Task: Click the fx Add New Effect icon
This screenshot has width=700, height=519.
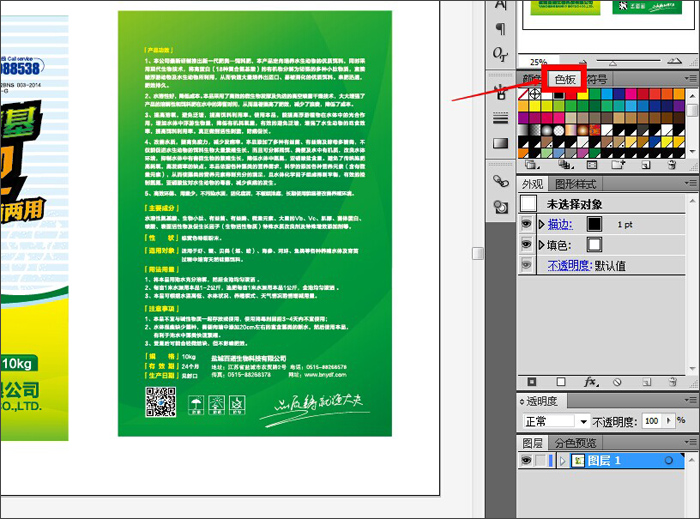Action: point(591,382)
